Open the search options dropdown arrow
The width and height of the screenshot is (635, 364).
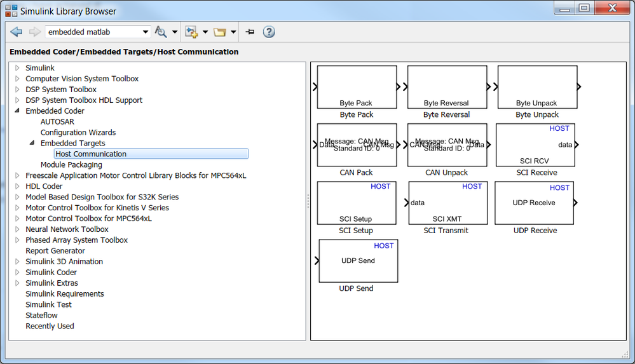coord(174,32)
